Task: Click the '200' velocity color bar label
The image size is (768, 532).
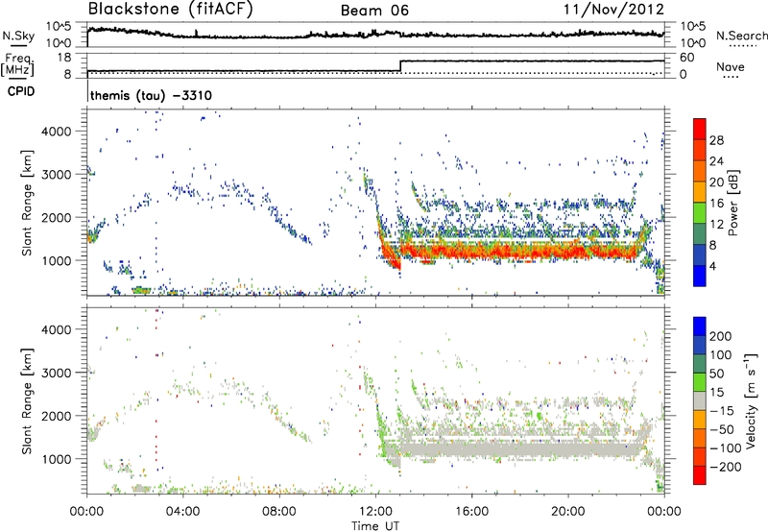Action: tap(721, 336)
